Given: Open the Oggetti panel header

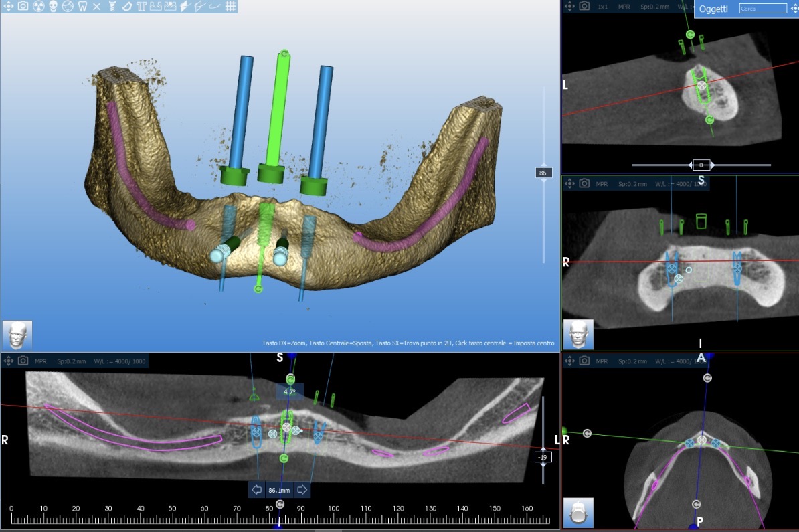Looking at the screenshot, I should pyautogui.click(x=713, y=9).
